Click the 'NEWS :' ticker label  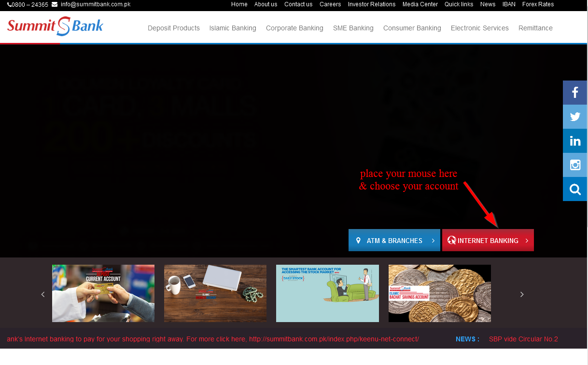tap(467, 339)
